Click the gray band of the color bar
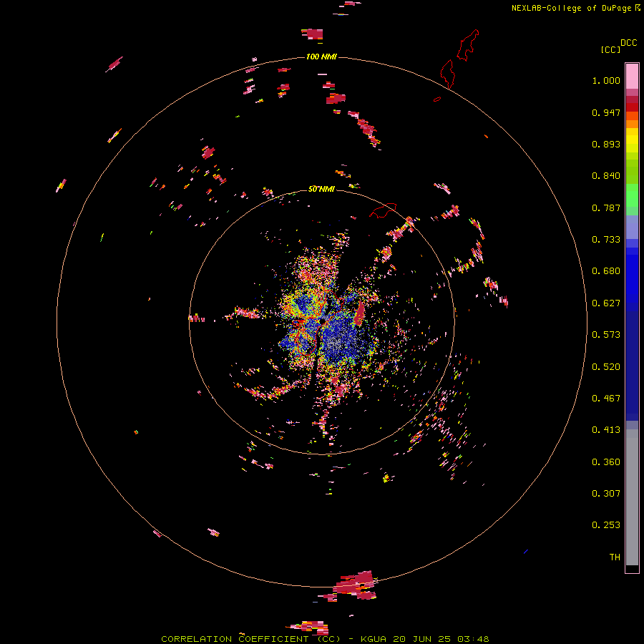 point(632,497)
